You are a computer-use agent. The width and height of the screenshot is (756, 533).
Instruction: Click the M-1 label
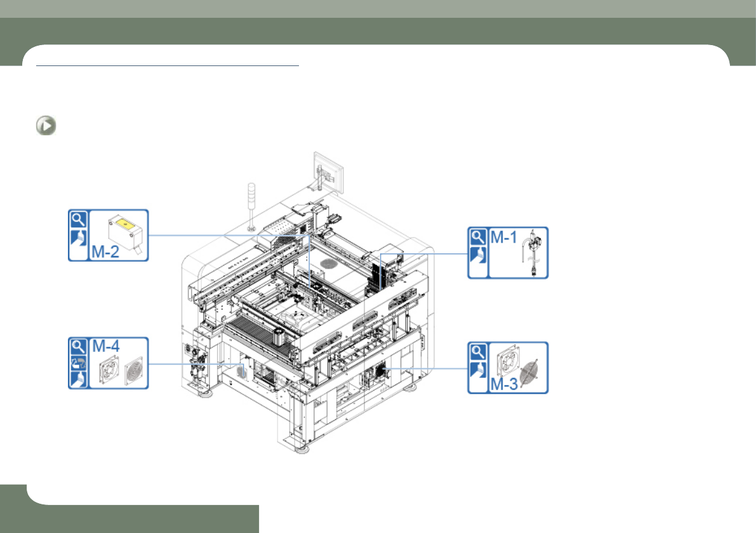pos(504,238)
